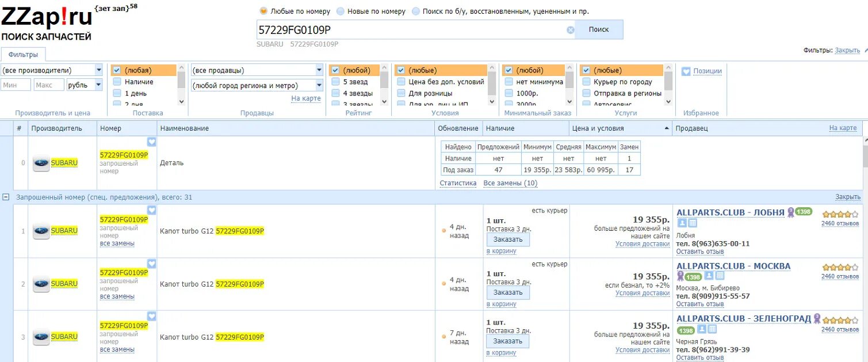Image resolution: width=868 pixels, height=362 pixels.
Task: Check the '1 день' delivery checkbox
Action: coord(117,93)
